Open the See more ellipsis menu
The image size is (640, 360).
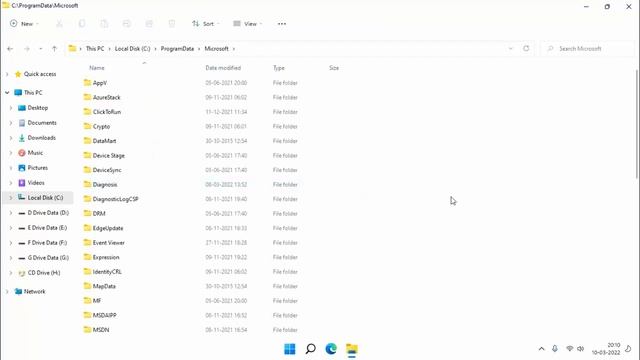[x=282, y=24]
